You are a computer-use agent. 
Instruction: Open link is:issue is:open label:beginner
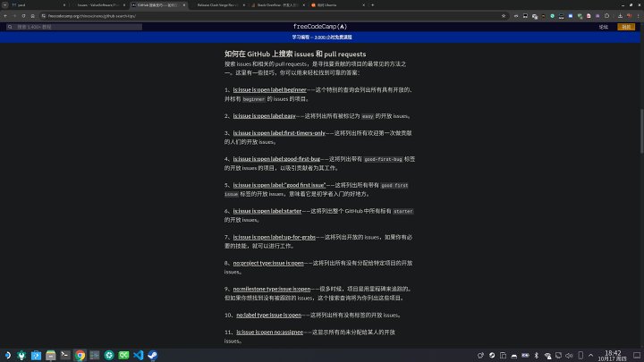tap(270, 90)
